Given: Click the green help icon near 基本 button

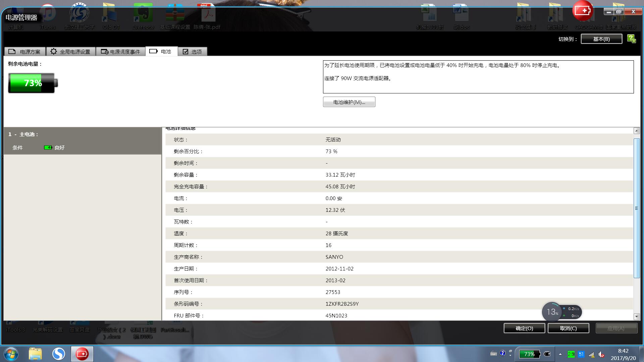Looking at the screenshot, I should (631, 39).
